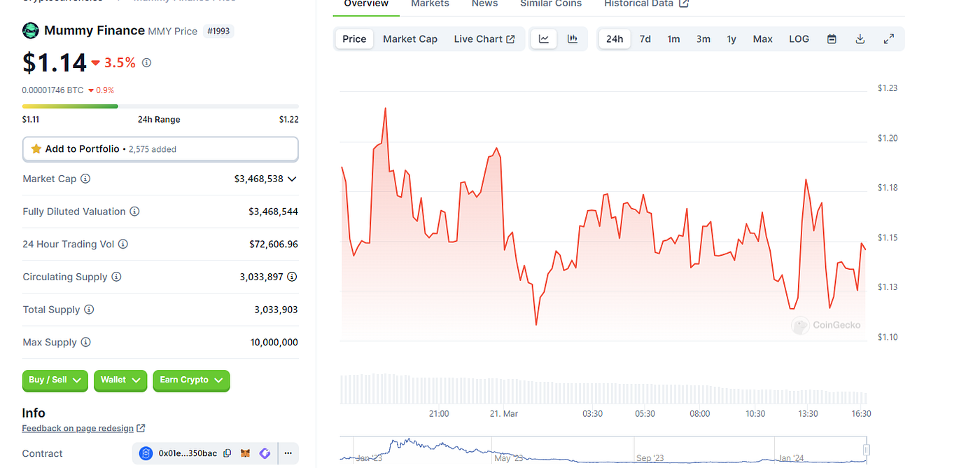Viewport: 980px width, 468px height.
Task: Click Add to Portfolio button
Action: tap(160, 149)
